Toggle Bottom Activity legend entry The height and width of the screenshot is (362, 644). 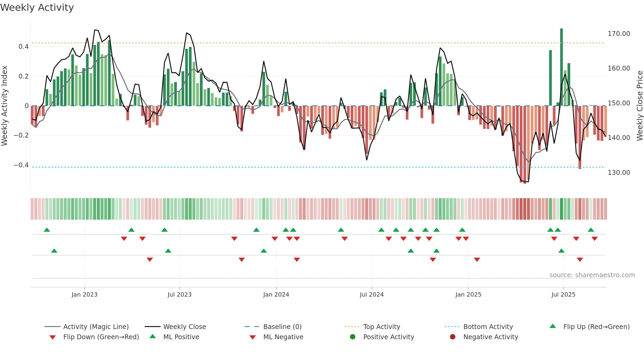point(479,327)
